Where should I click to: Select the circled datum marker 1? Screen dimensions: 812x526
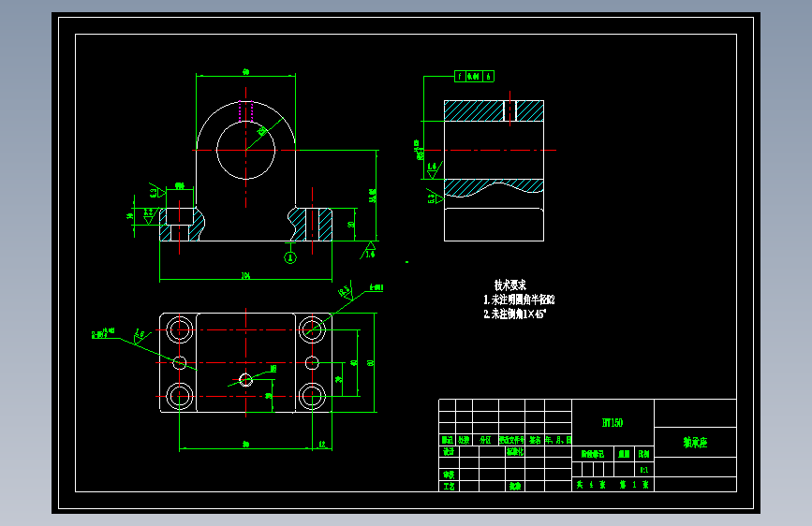click(x=290, y=257)
